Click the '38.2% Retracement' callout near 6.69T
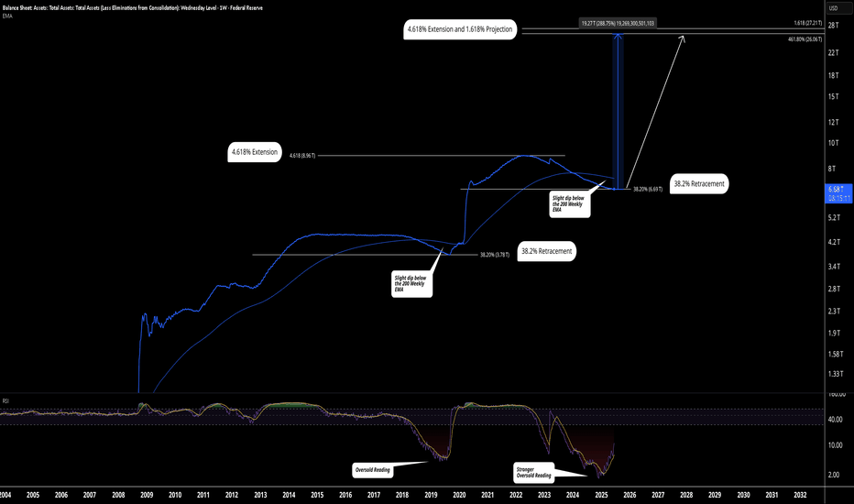The height and width of the screenshot is (504, 854). [699, 183]
